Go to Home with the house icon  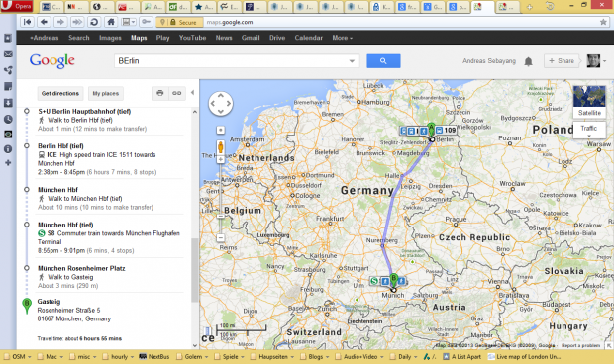[111, 22]
